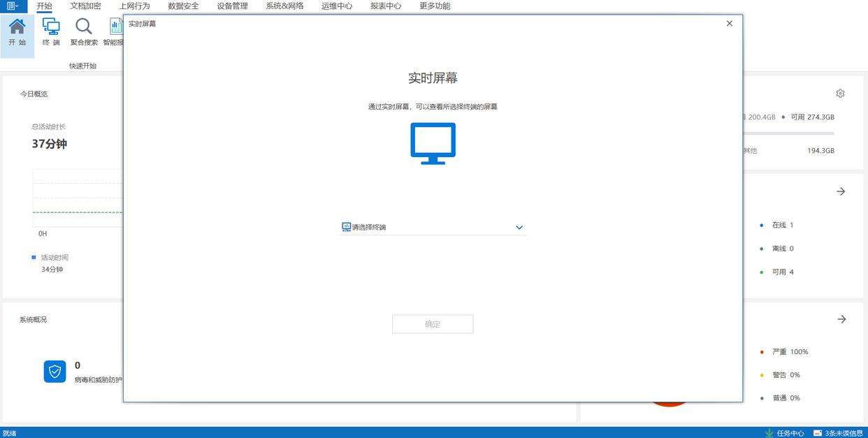Click the 在线 1 status entry

pyautogui.click(x=777, y=225)
